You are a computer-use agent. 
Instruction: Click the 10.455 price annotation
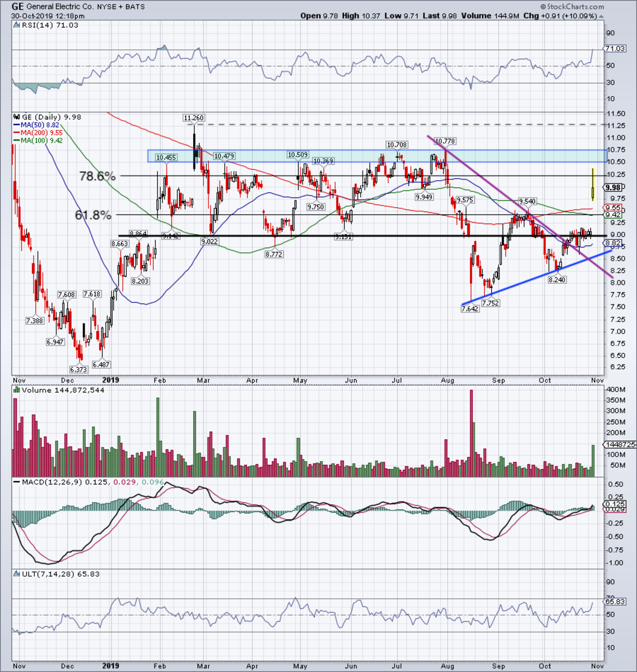click(x=166, y=158)
